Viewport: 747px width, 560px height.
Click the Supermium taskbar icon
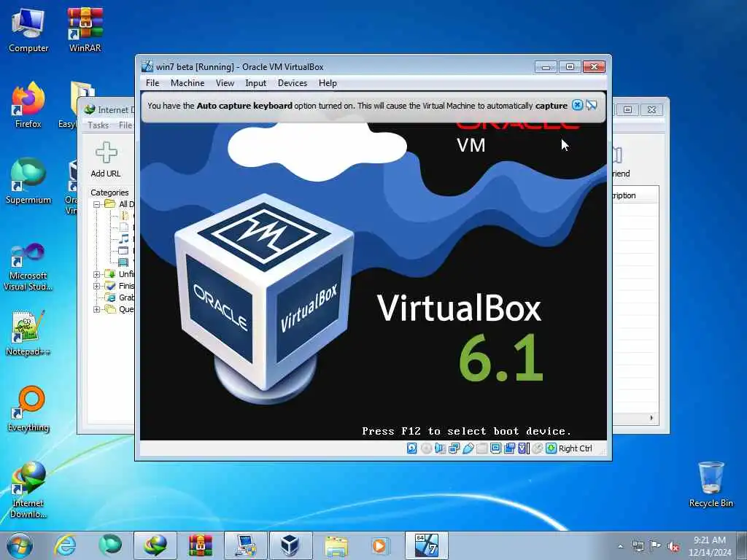click(110, 545)
